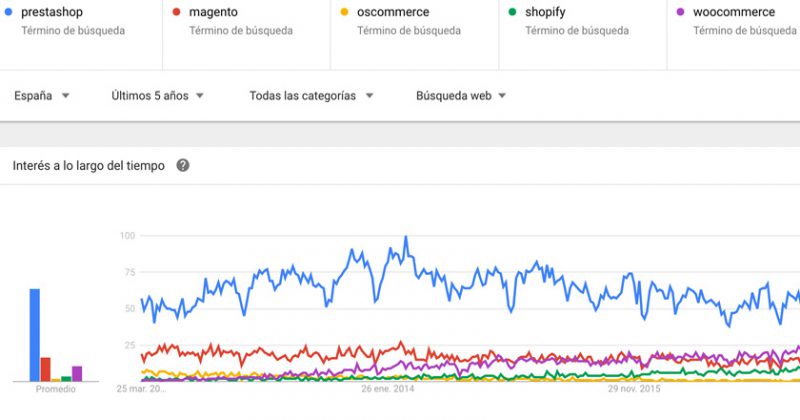The width and height of the screenshot is (800, 420).
Task: Edit the woocommerce search term
Action: click(x=733, y=13)
